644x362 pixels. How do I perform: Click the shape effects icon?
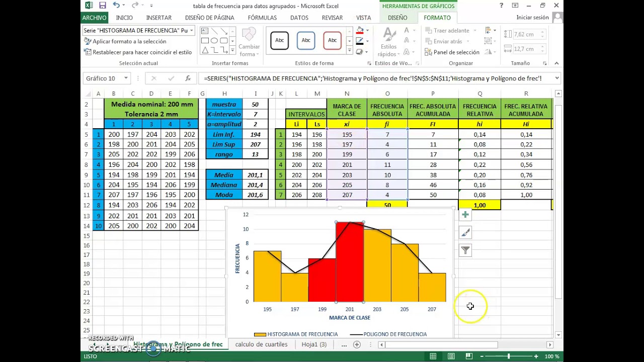[360, 52]
